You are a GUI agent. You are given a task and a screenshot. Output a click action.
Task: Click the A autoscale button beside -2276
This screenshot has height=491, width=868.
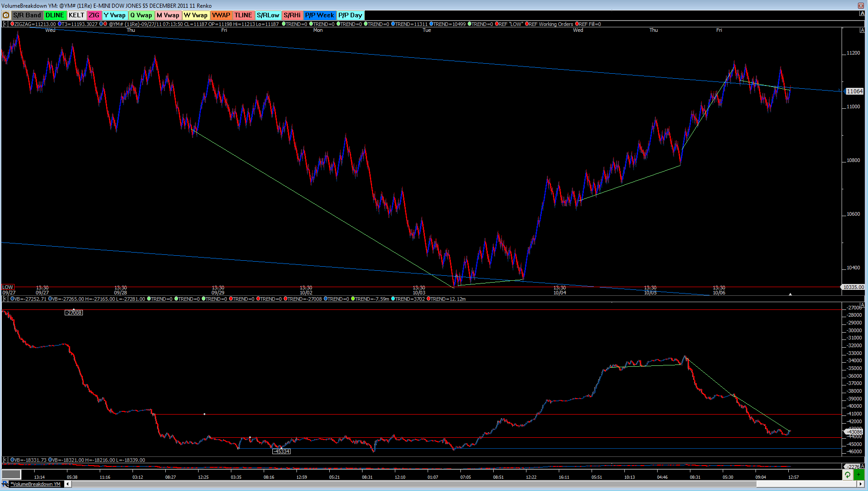point(862,466)
